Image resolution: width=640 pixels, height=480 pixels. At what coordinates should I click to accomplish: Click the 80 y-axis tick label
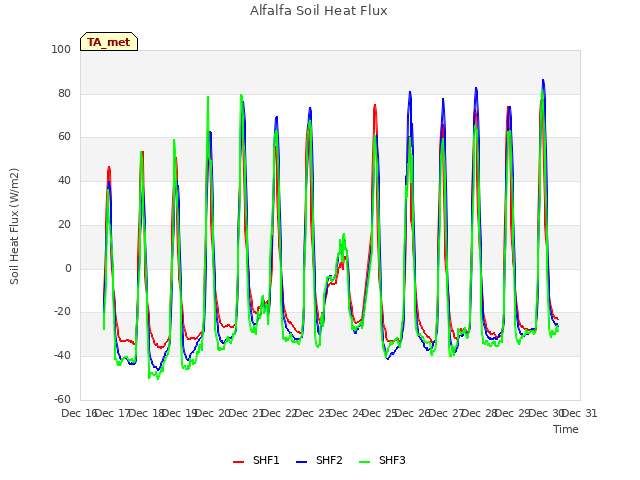coord(64,93)
